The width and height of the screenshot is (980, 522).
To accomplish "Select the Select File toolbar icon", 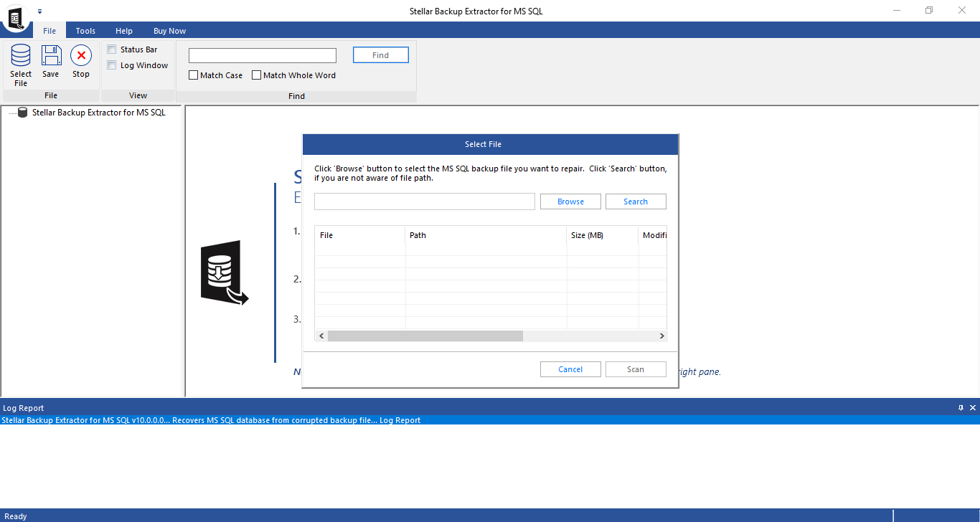I will coord(20,63).
